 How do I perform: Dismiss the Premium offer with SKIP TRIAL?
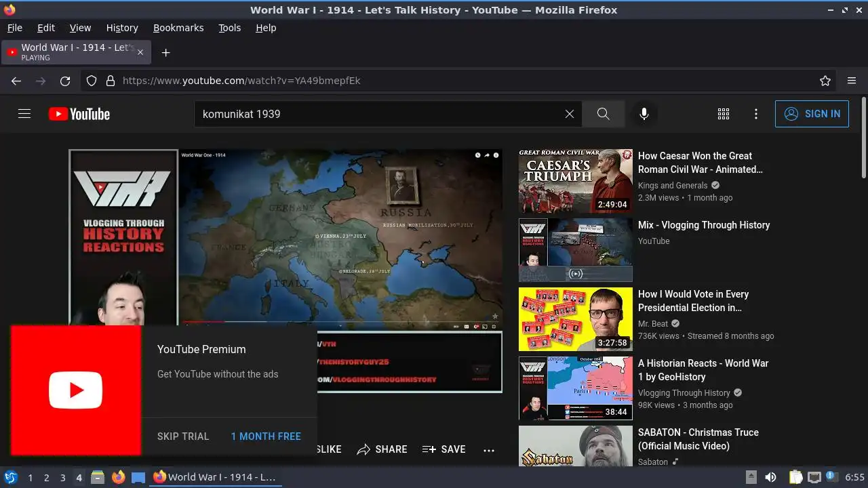183,436
